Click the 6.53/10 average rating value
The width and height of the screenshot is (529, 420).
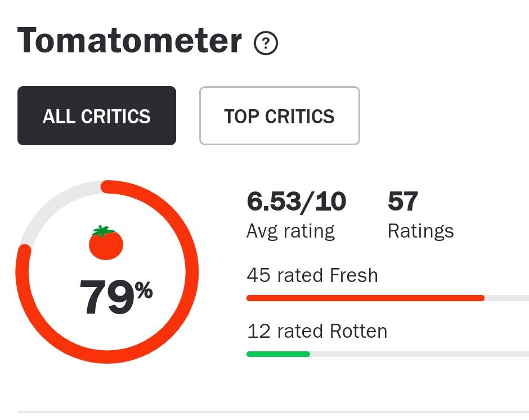[296, 202]
